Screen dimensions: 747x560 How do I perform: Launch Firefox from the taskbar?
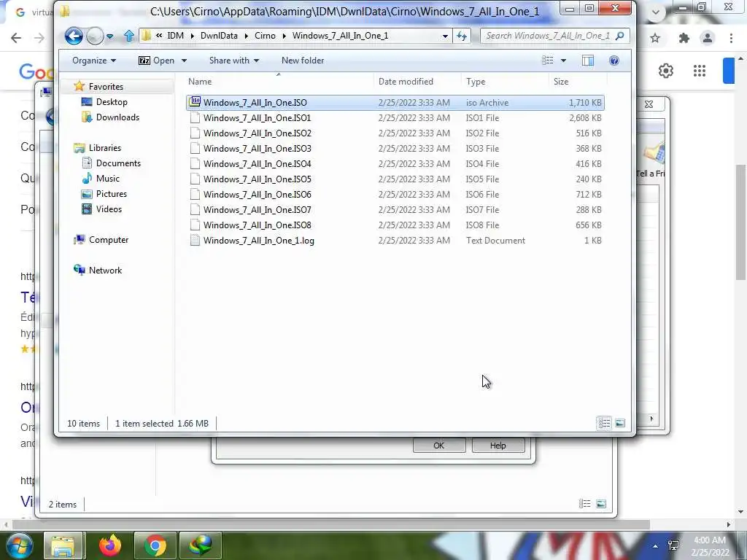110,545
